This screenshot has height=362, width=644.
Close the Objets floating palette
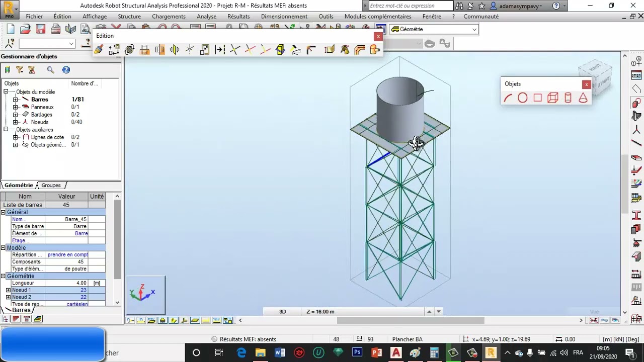pyautogui.click(x=586, y=84)
